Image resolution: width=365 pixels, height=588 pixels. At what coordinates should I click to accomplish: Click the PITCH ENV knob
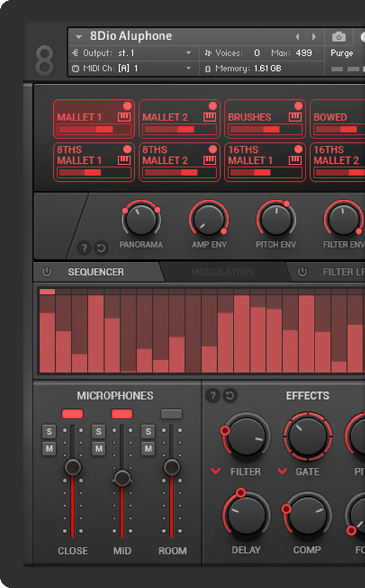[276, 219]
